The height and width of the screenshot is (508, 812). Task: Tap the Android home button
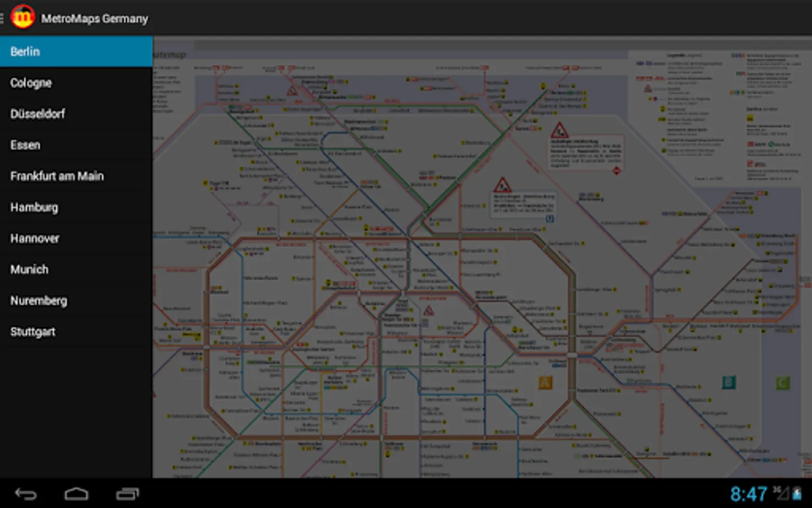click(x=76, y=494)
